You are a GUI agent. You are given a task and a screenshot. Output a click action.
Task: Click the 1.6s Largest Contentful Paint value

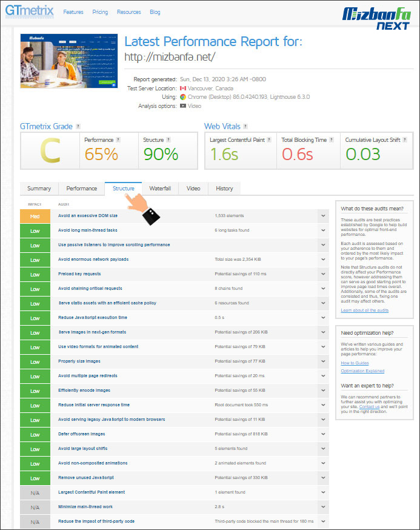[224, 155]
